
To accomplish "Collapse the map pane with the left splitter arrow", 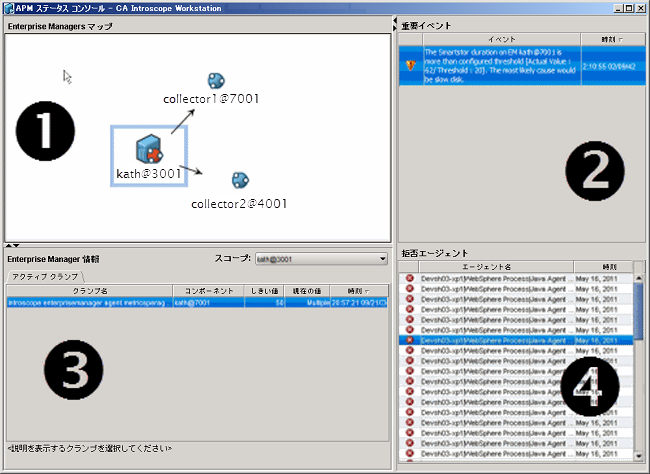I will click(x=395, y=20).
